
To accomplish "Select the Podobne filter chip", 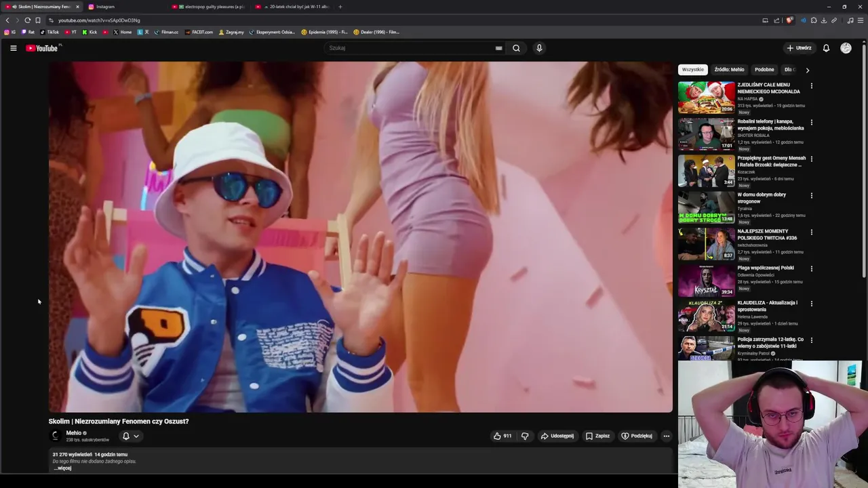I will (x=764, y=70).
